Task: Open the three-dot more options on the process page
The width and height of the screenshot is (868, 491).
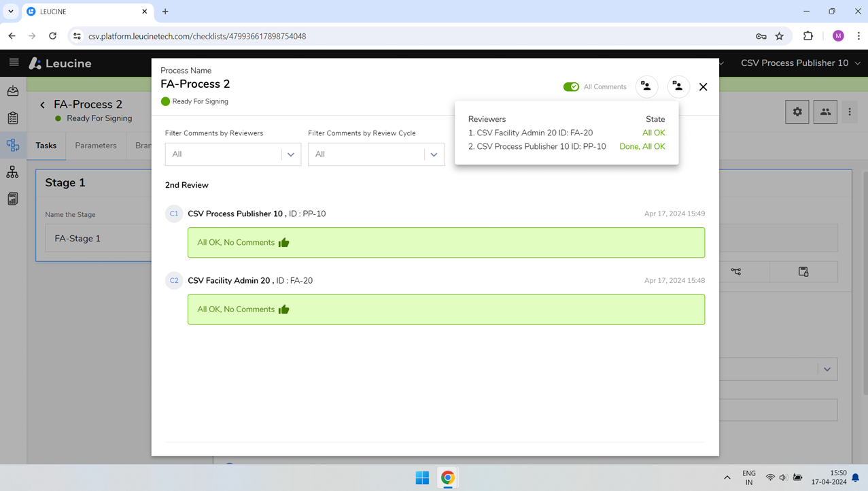Action: pyautogui.click(x=850, y=112)
